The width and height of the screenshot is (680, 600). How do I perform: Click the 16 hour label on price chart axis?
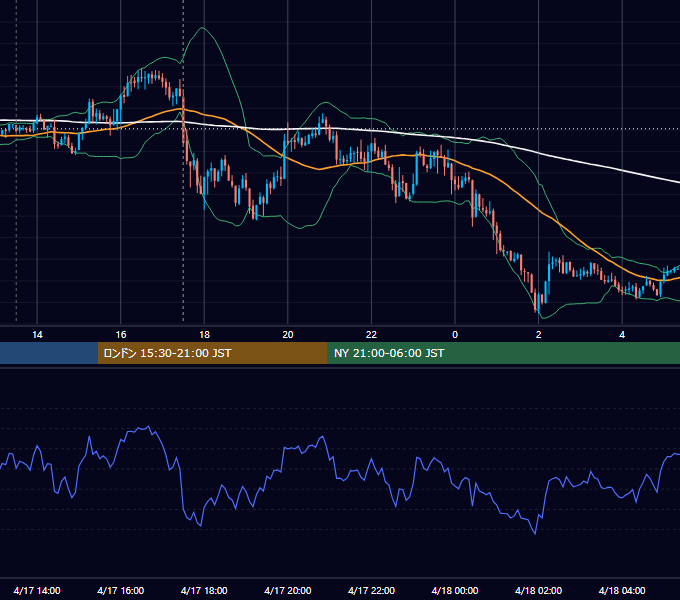coord(121,335)
